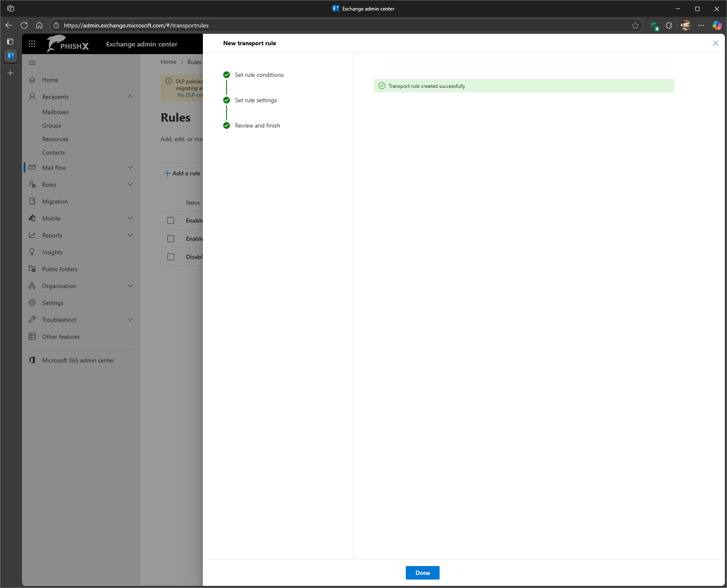
Task: Open Microsoft 365 admin center link
Action: [78, 360]
